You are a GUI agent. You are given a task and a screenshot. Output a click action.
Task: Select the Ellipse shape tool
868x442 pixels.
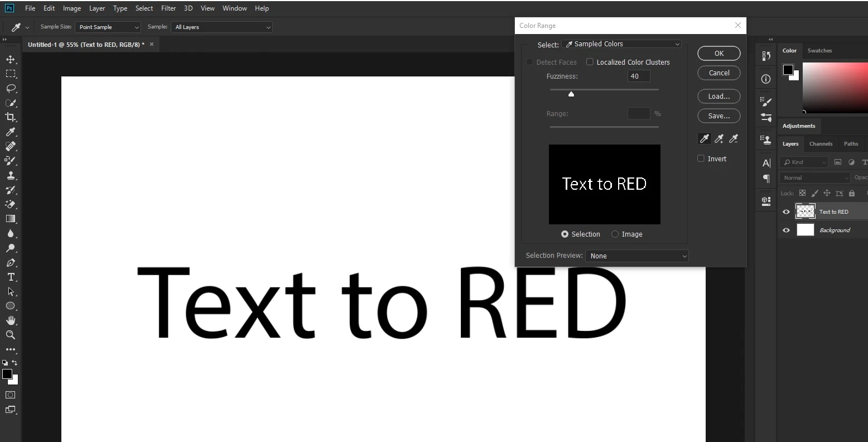[x=11, y=306]
